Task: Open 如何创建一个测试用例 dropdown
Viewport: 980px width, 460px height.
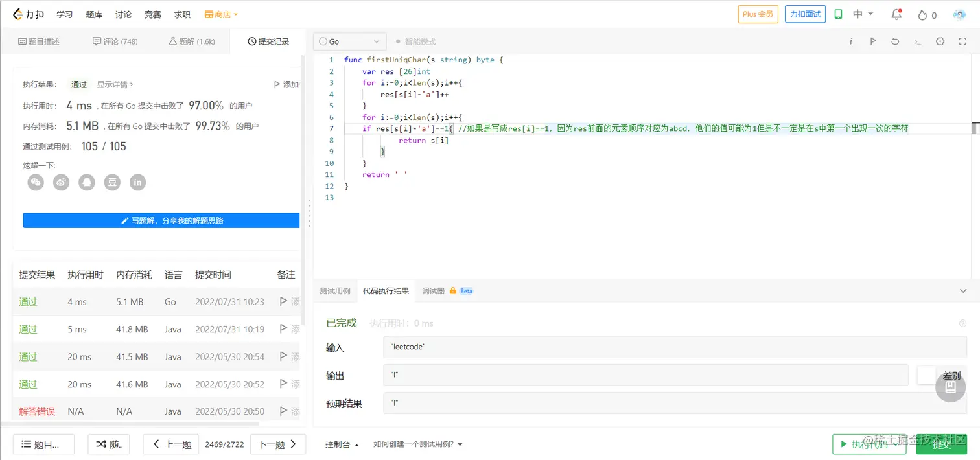Action: (x=418, y=444)
